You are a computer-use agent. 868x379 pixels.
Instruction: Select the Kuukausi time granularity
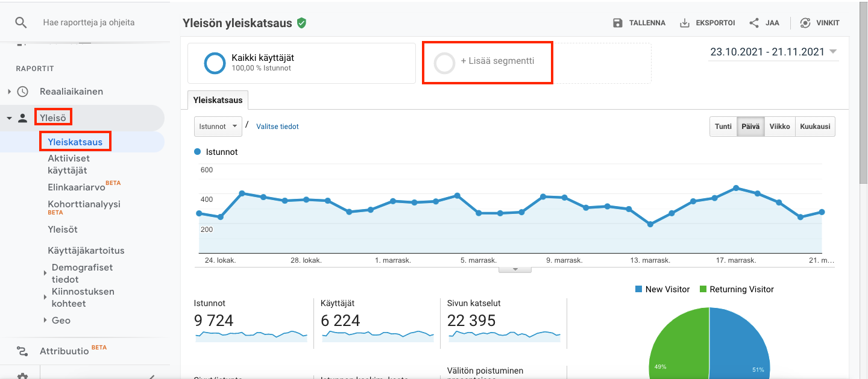[x=815, y=127]
